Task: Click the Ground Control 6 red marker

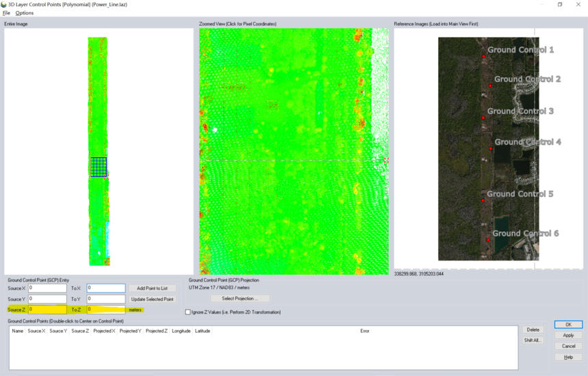Action: coord(488,240)
